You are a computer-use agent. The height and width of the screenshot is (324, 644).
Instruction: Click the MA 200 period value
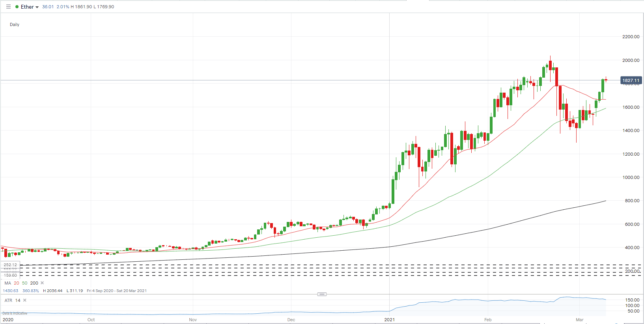pos(34,283)
